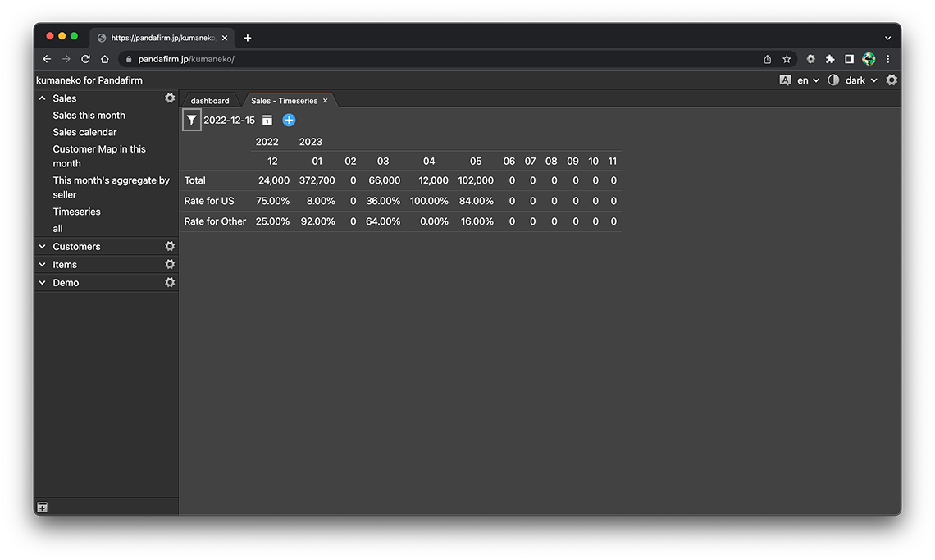Viewport: 935px width, 560px height.
Task: Open Customers section settings gear
Action: coord(170,246)
